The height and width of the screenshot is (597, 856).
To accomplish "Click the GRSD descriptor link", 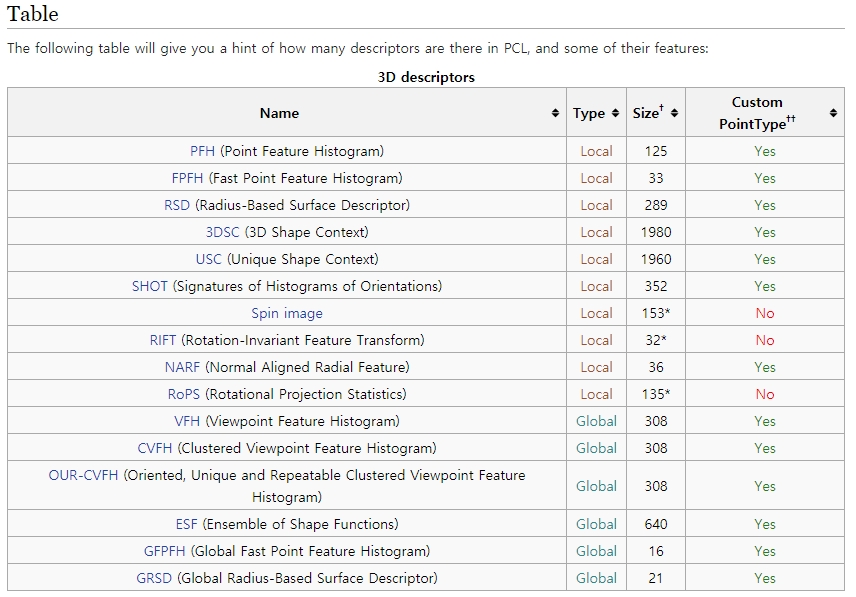I will point(155,579).
